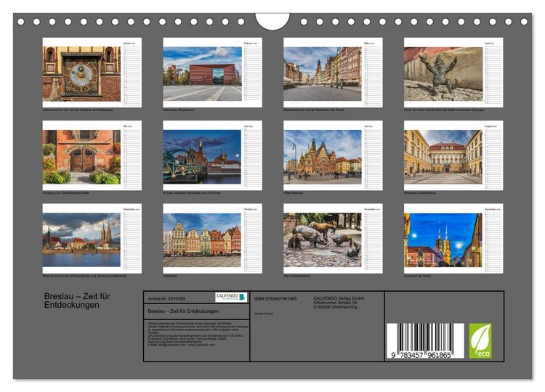
Task: Click the caption Salzmarkt under the October page
Action: coord(170,276)
